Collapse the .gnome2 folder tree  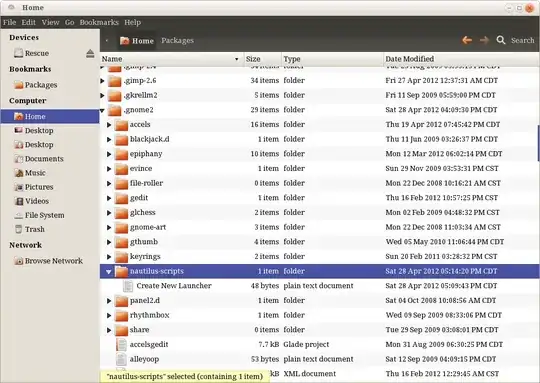point(102,110)
